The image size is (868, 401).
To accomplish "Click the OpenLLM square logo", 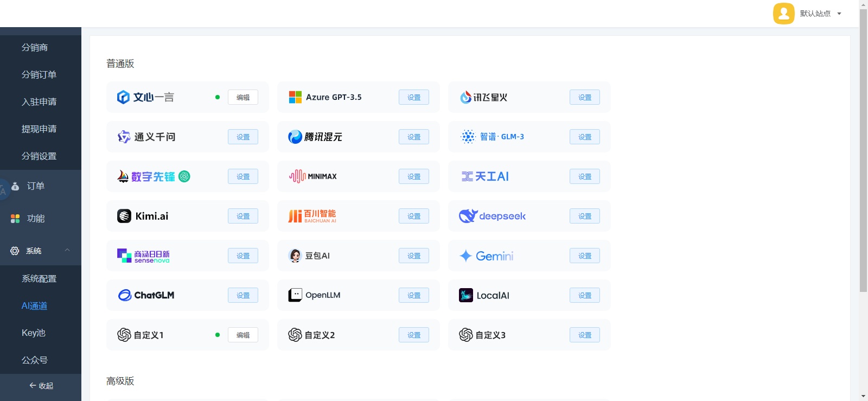I will (x=295, y=295).
